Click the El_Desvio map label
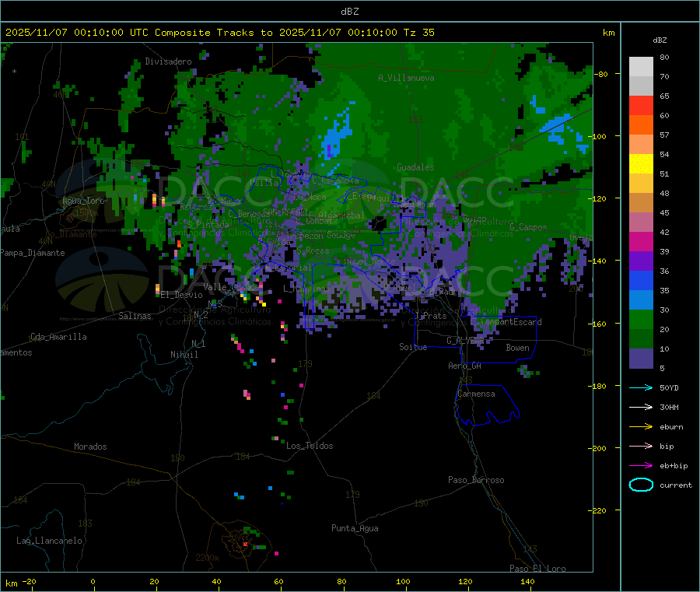Image resolution: width=700 pixels, height=592 pixels. click(181, 295)
